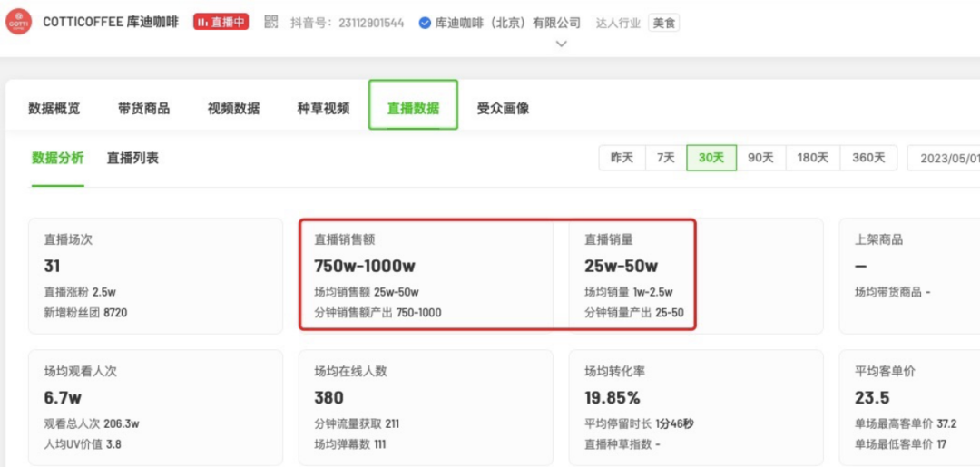Viewport: 980px width, 467px height.
Task: Click the red 直播中 live badge
Action: pos(220,22)
